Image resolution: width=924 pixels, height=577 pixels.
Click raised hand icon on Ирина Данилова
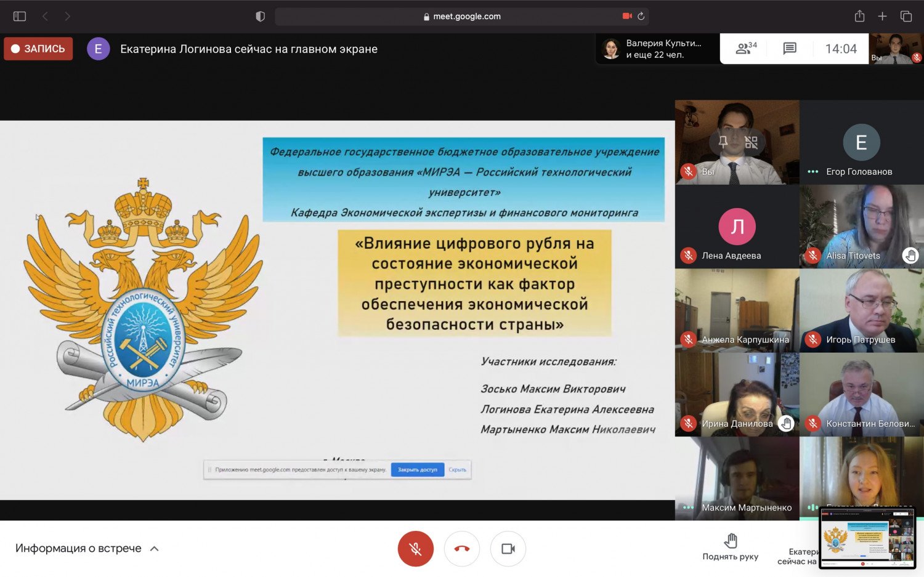[x=786, y=423]
